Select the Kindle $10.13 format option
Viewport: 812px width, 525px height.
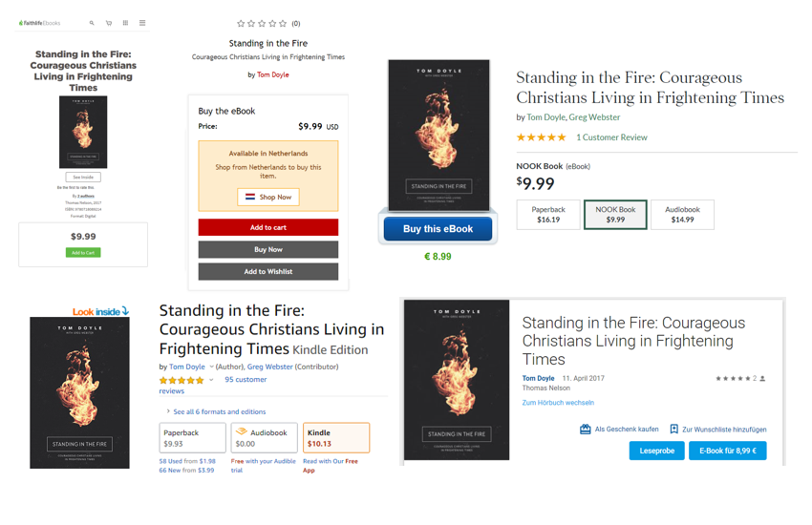tap(336, 438)
